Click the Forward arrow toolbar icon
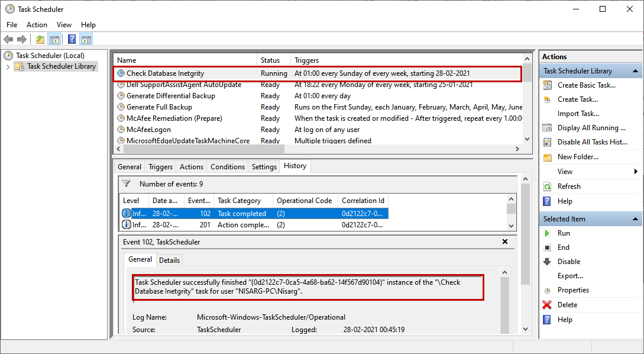This screenshot has width=644, height=354. pyautogui.click(x=22, y=40)
